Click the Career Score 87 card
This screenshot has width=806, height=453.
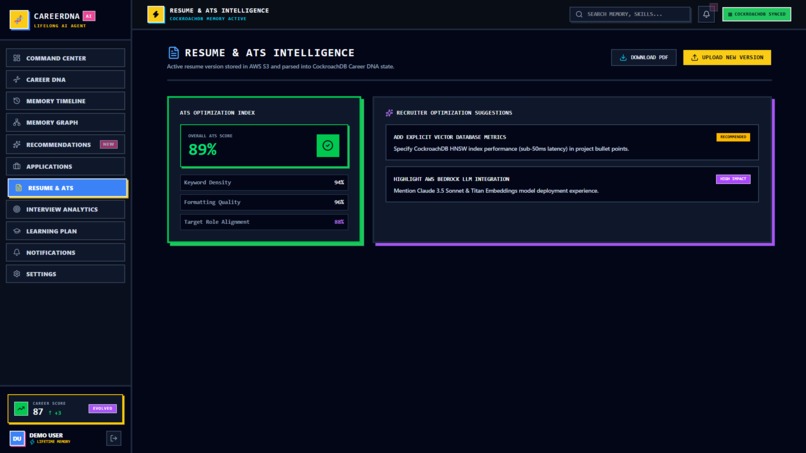pyautogui.click(x=65, y=409)
